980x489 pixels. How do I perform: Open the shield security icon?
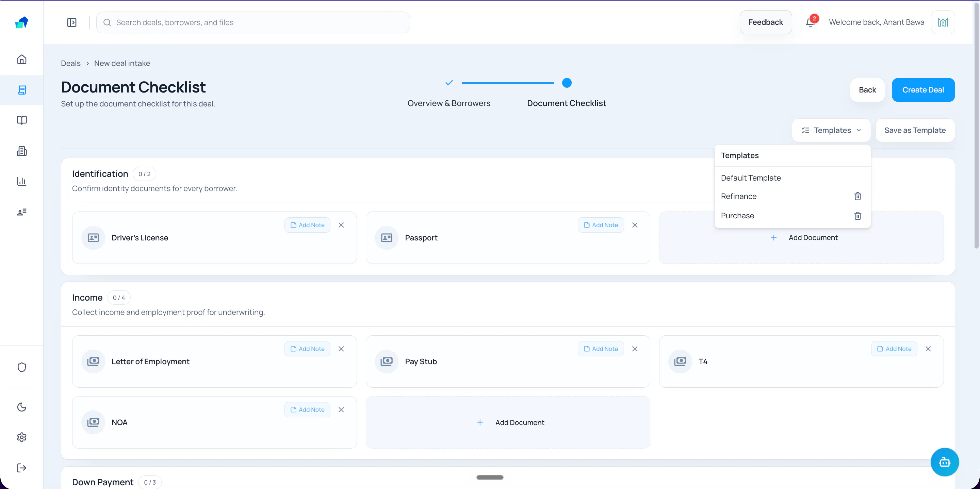[22, 367]
